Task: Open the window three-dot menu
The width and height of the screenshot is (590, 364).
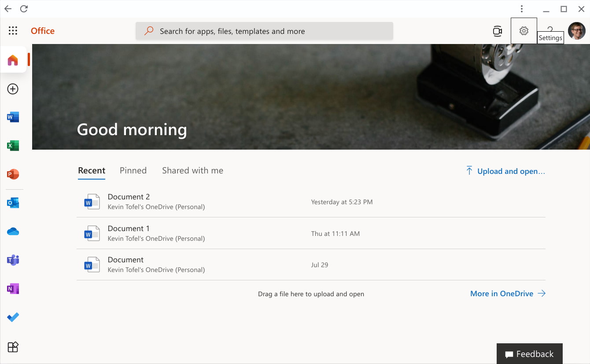Action: click(x=522, y=9)
